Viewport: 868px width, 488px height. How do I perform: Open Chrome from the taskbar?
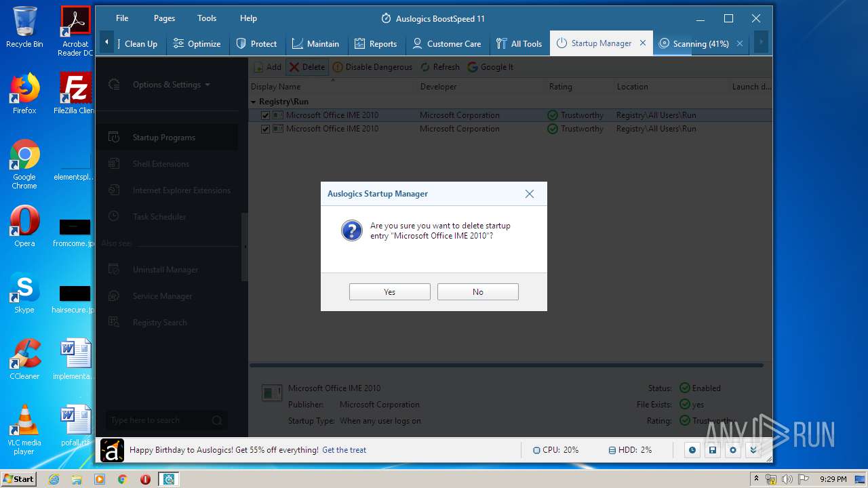point(122,479)
